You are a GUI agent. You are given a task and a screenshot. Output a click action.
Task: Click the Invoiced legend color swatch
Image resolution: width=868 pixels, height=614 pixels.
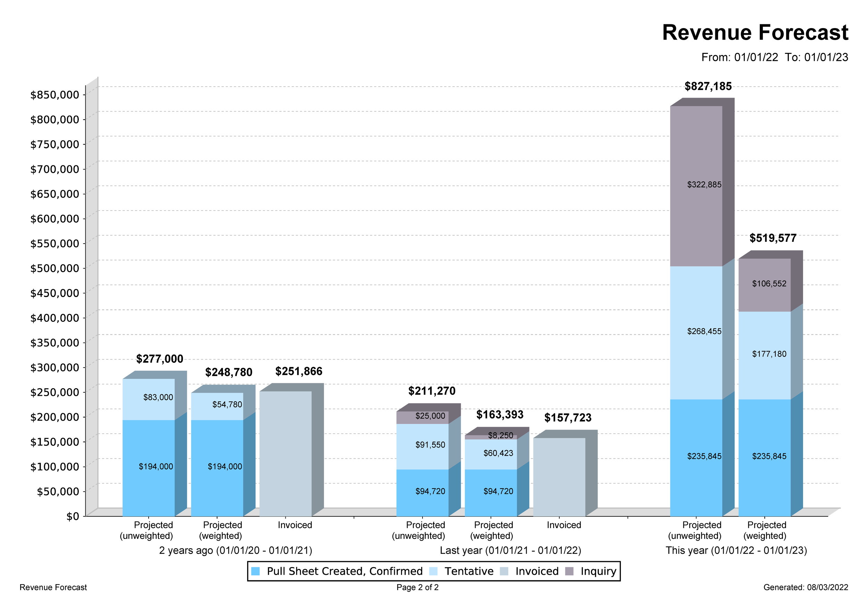[504, 571]
